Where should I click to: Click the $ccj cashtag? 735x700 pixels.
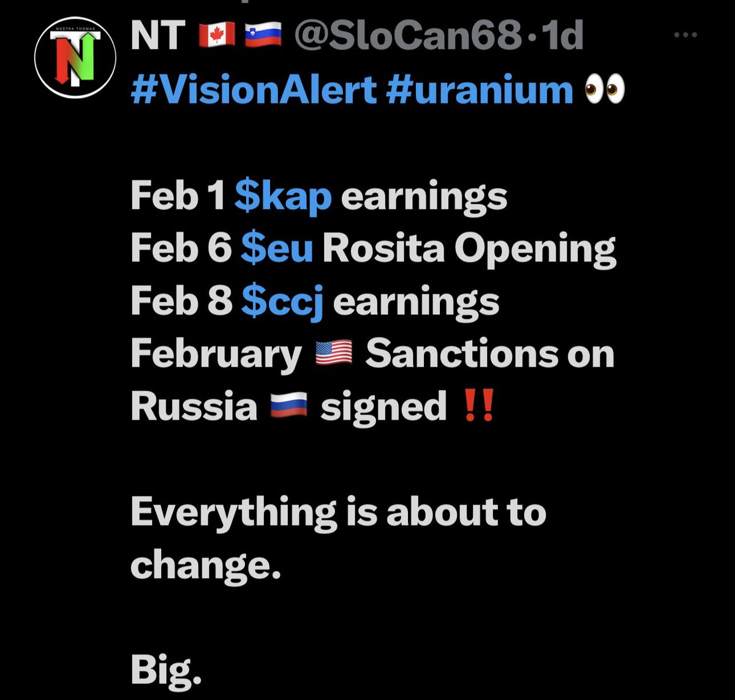[282, 302]
